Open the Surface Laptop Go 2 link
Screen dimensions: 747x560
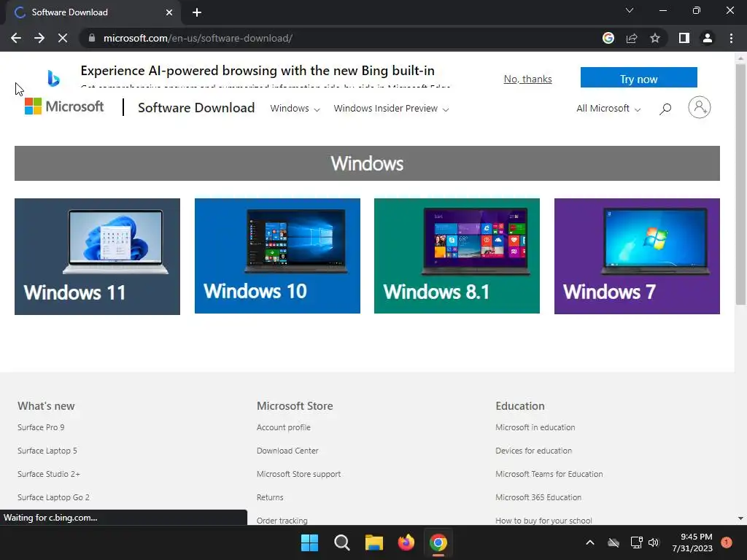point(53,497)
